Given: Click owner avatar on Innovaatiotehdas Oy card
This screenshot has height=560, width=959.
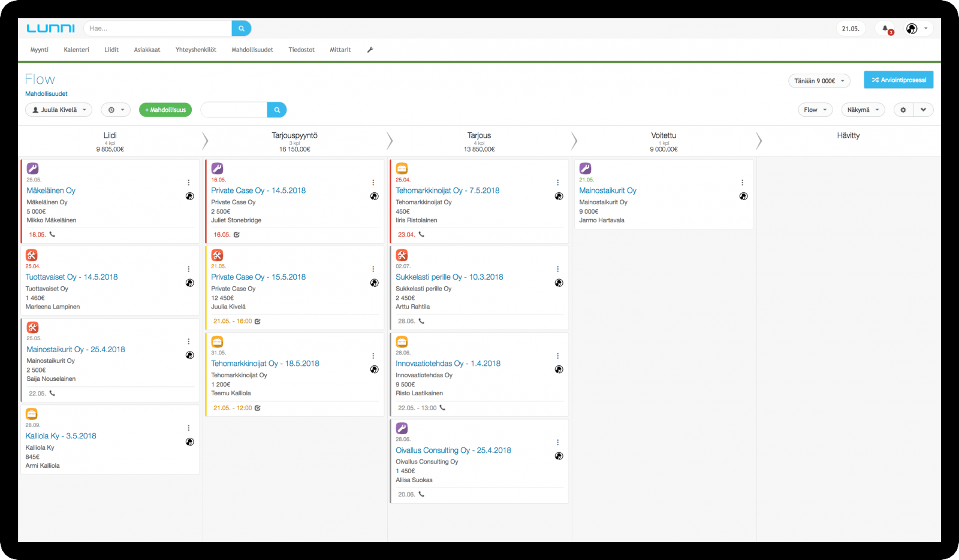Looking at the screenshot, I should point(559,369).
